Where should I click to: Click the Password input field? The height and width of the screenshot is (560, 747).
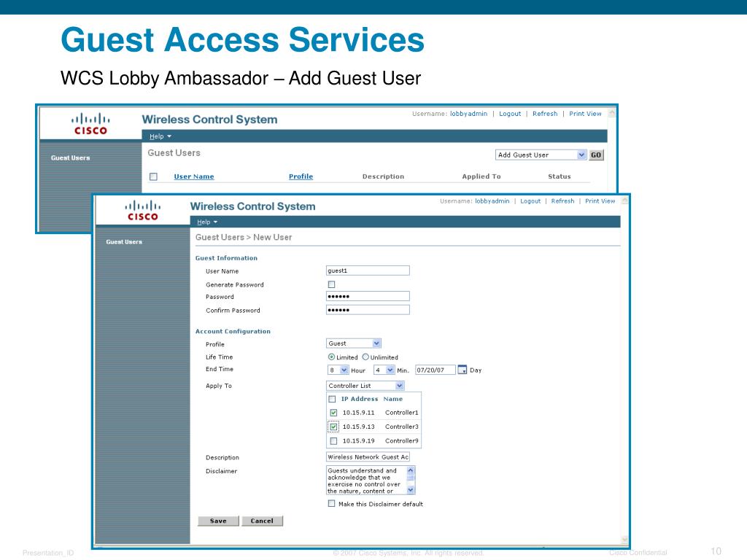(368, 296)
